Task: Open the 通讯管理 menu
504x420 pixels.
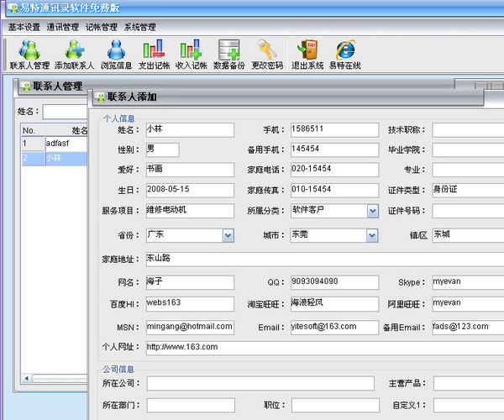Action: point(63,27)
